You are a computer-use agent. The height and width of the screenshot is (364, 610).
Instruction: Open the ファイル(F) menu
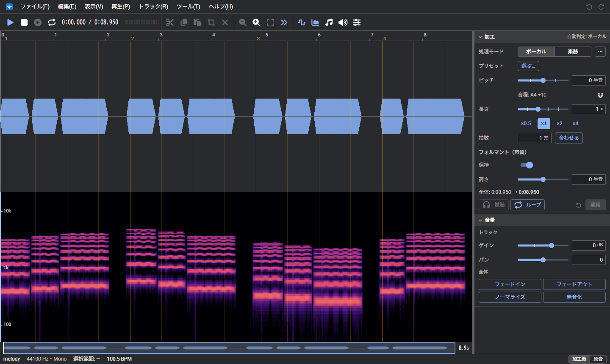tap(35, 7)
